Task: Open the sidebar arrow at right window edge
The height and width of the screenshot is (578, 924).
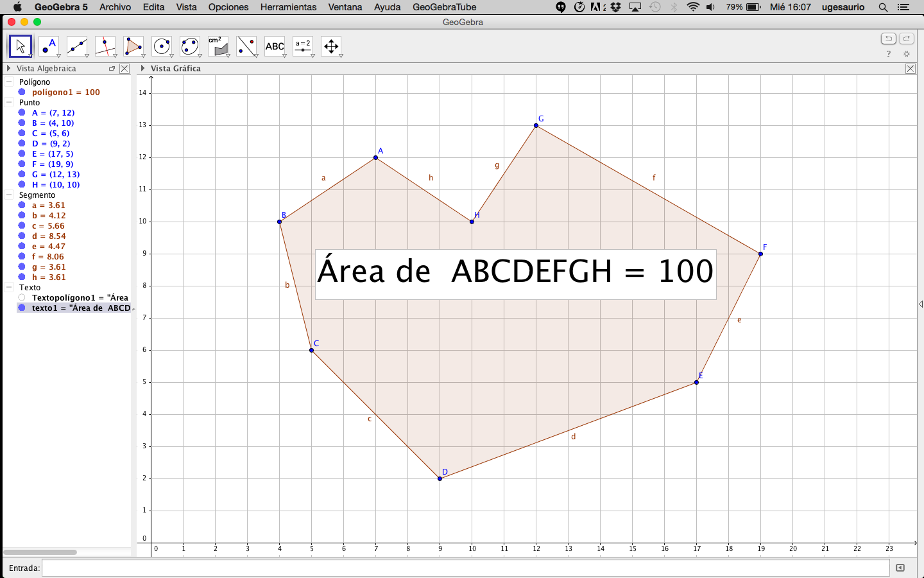Action: point(921,304)
